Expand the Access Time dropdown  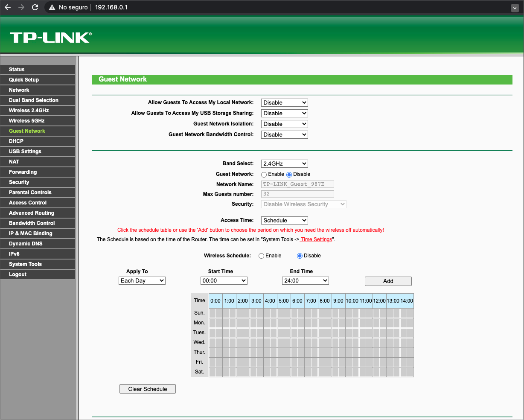point(284,221)
